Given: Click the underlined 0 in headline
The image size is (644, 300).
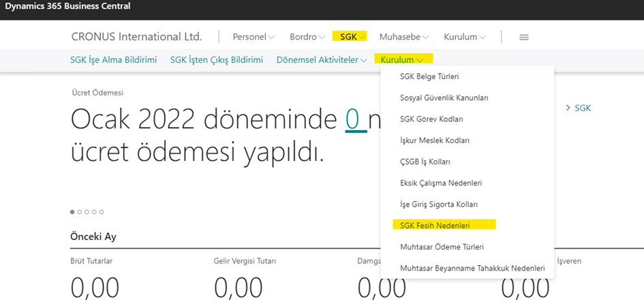Looking at the screenshot, I should (356, 119).
